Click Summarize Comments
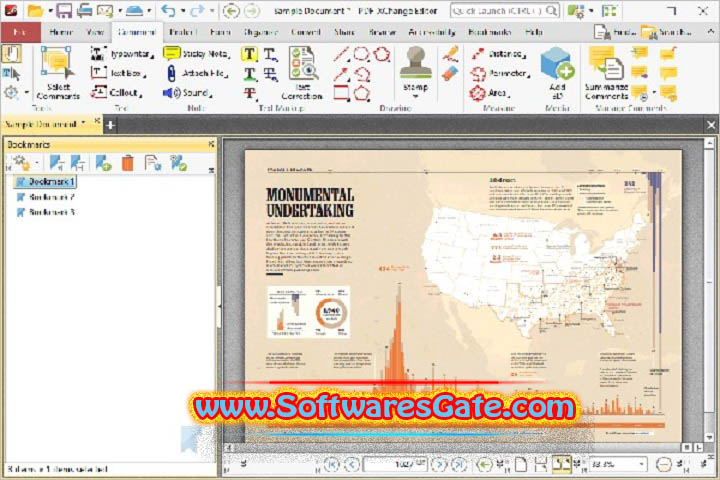The height and width of the screenshot is (480, 720). coord(606,73)
